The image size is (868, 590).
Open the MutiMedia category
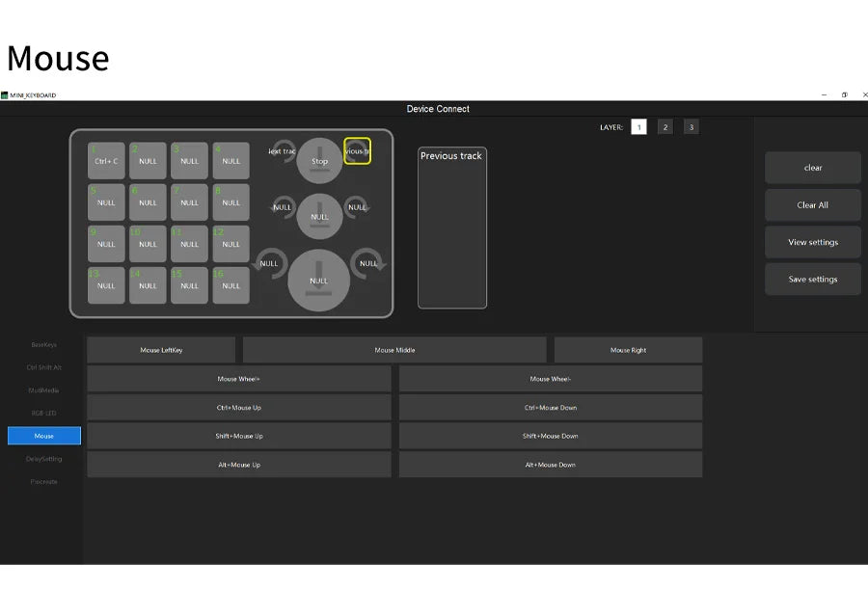point(43,390)
